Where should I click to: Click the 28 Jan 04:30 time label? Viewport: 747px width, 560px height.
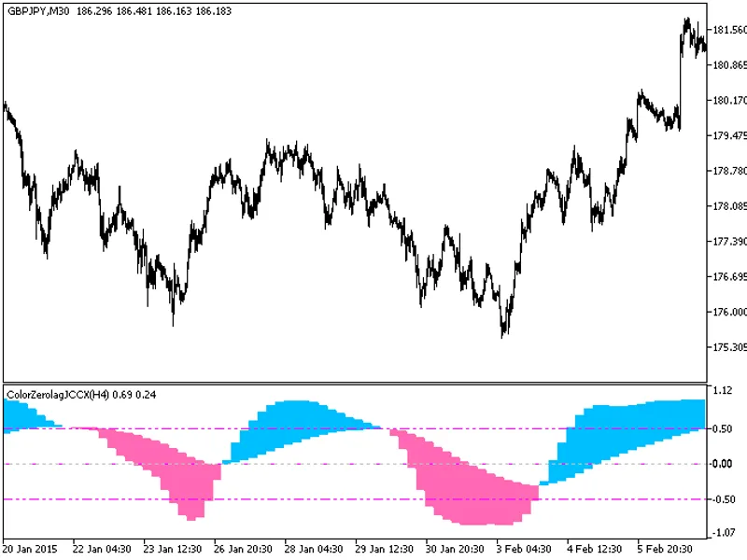[314, 549]
